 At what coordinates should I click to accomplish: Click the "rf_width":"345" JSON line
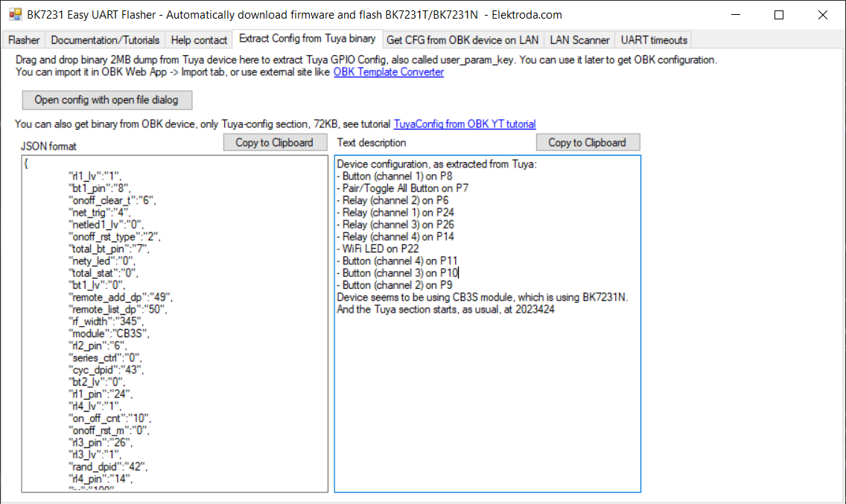coord(106,322)
